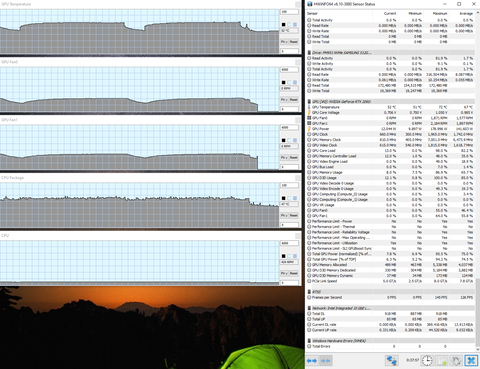
Task: Close sensor status with blue X icon
Action: click(x=471, y=360)
